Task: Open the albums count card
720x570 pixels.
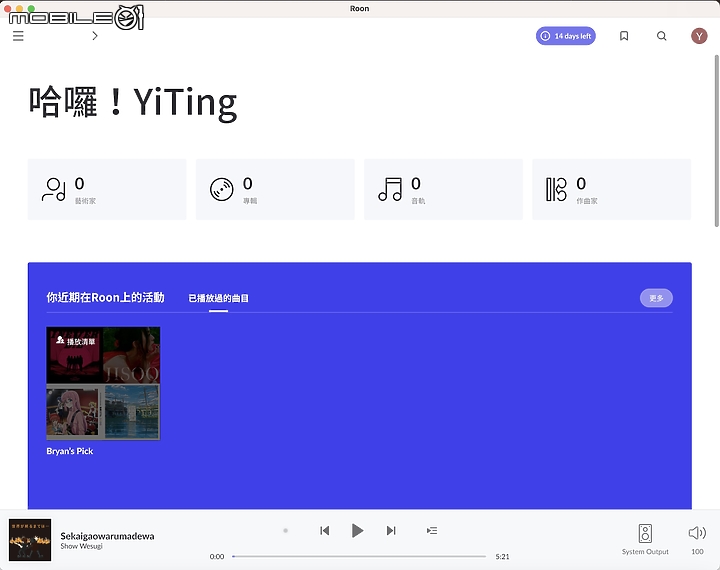Action: (x=275, y=189)
